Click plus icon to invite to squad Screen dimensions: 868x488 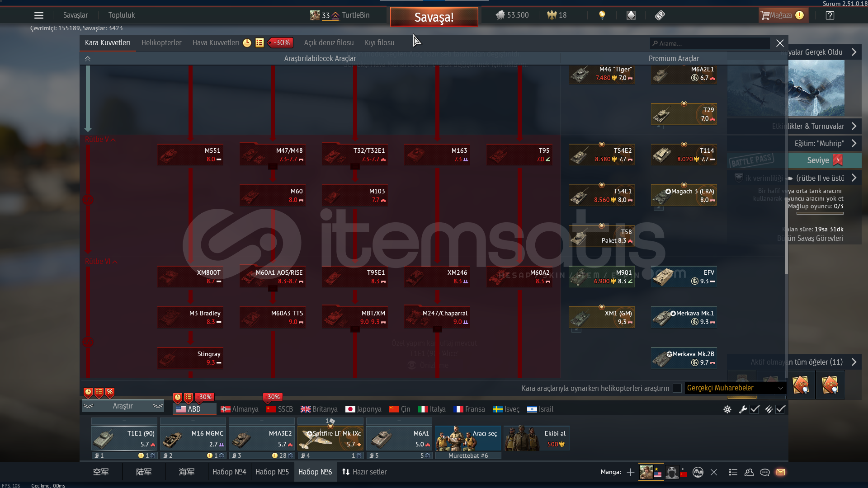[x=631, y=472]
